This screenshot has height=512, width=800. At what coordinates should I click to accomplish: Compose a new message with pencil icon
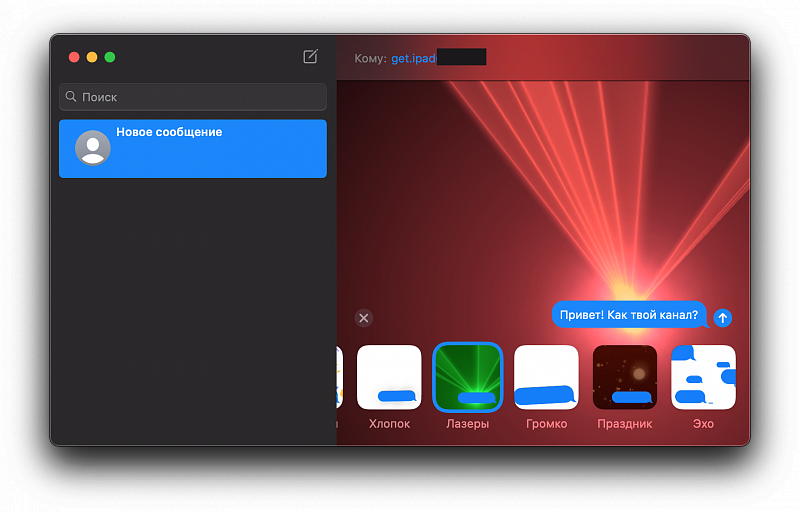click(x=310, y=57)
